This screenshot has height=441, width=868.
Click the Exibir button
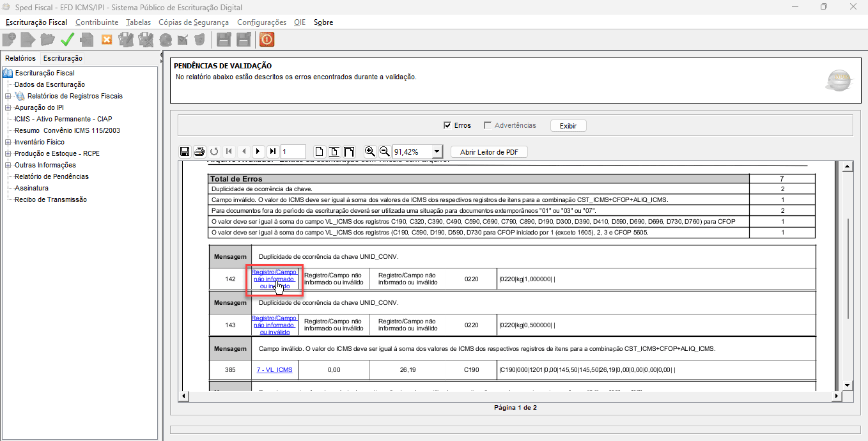tap(568, 126)
